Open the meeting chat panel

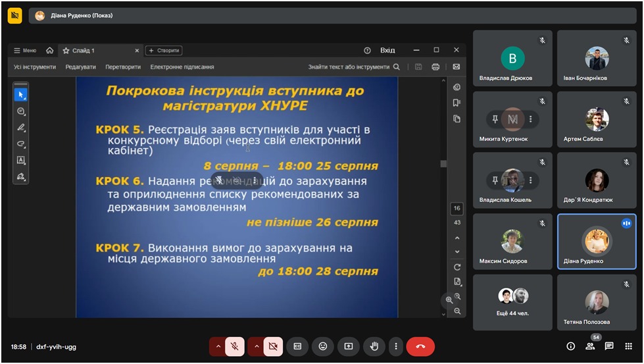click(609, 346)
